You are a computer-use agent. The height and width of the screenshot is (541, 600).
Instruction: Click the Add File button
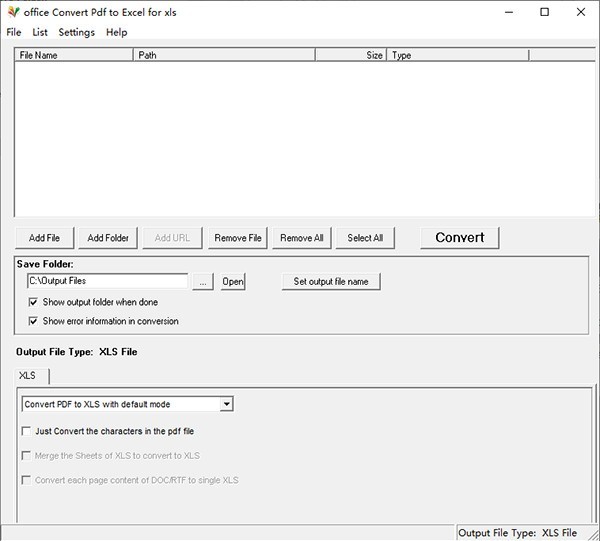(x=44, y=238)
